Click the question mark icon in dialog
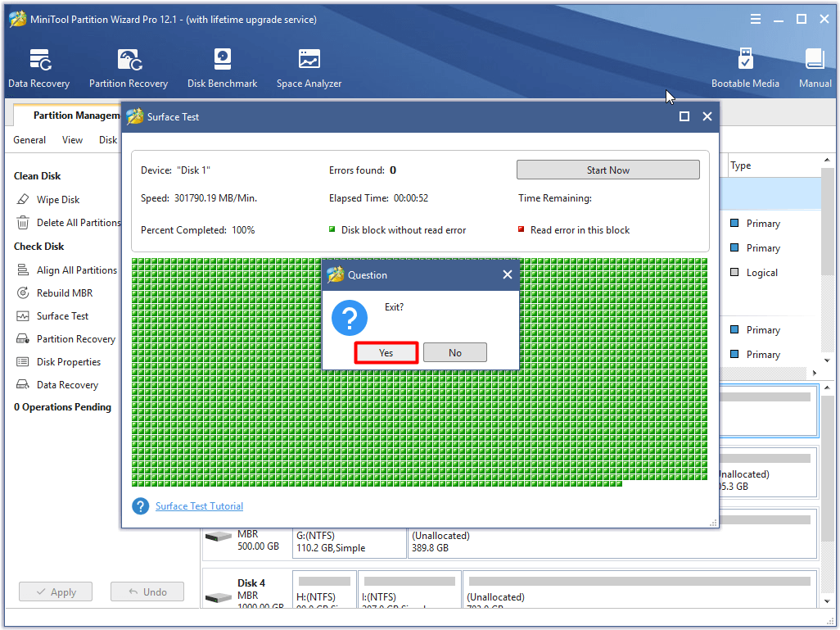840x630 pixels. [350, 318]
